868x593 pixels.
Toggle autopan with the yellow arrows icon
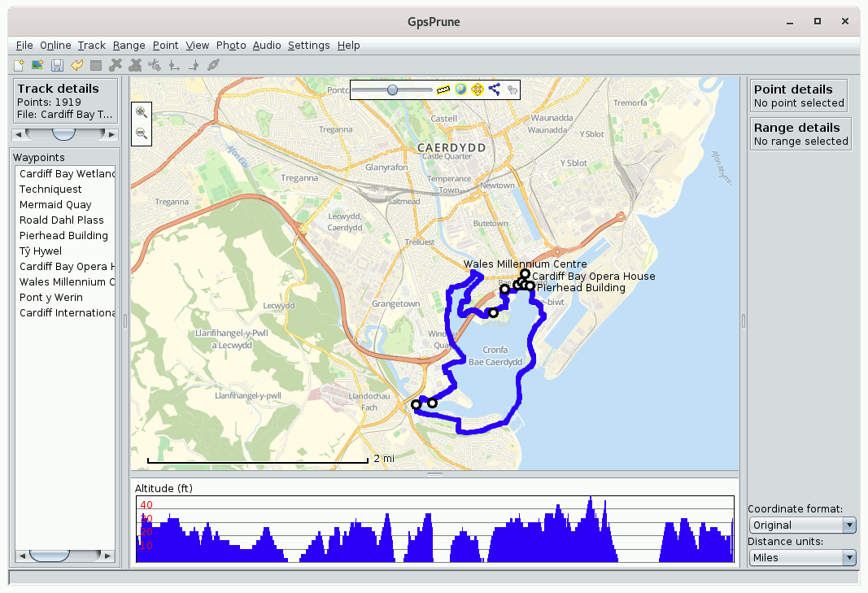478,89
